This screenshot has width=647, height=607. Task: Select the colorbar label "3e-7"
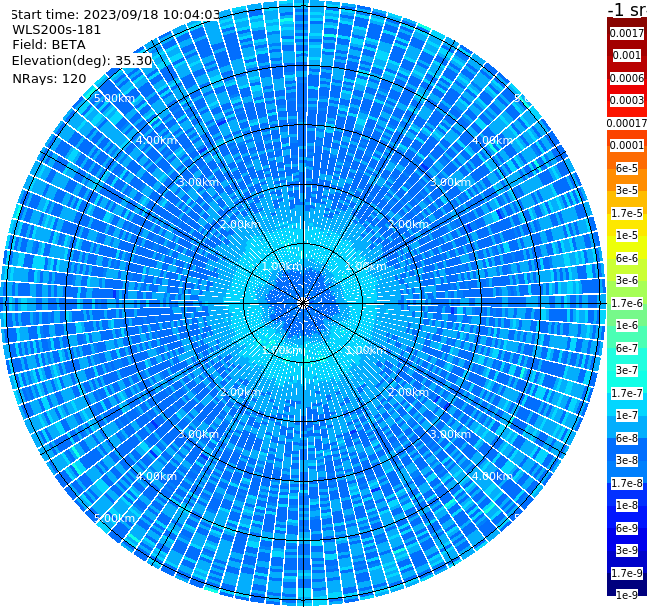pyautogui.click(x=627, y=370)
